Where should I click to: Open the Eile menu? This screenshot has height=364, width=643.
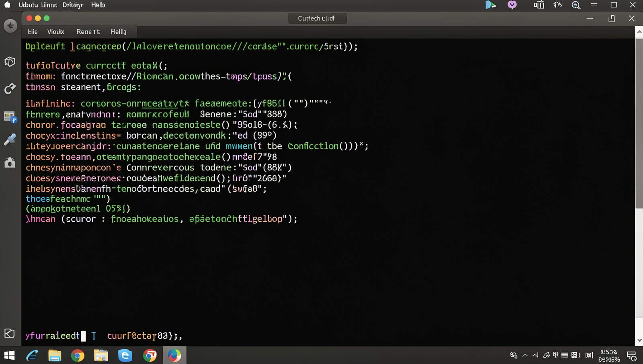33,32
